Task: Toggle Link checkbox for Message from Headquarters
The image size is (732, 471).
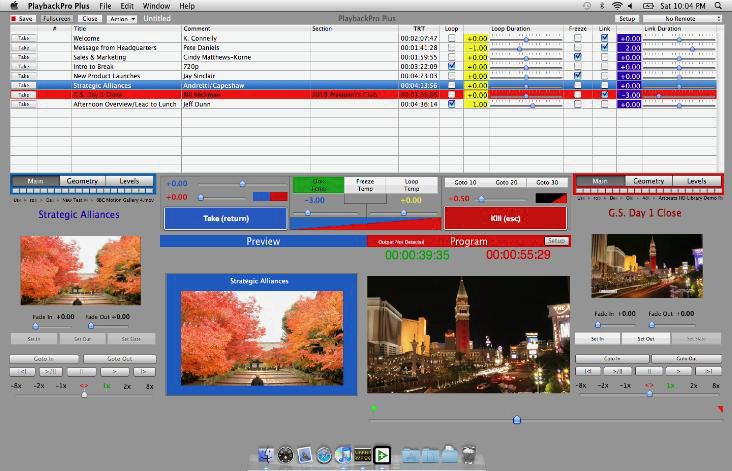Action: point(603,47)
